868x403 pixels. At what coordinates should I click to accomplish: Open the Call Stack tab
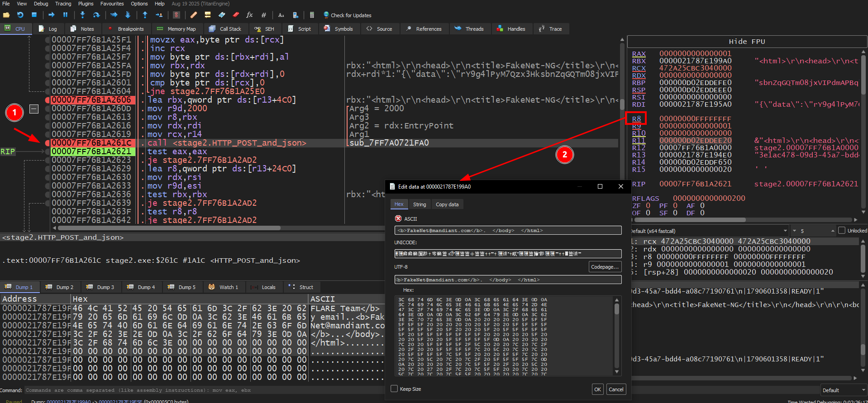point(225,29)
